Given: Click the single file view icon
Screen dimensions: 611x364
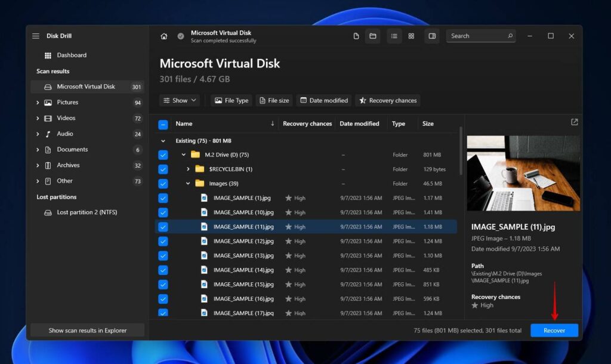Looking at the screenshot, I should 356,36.
